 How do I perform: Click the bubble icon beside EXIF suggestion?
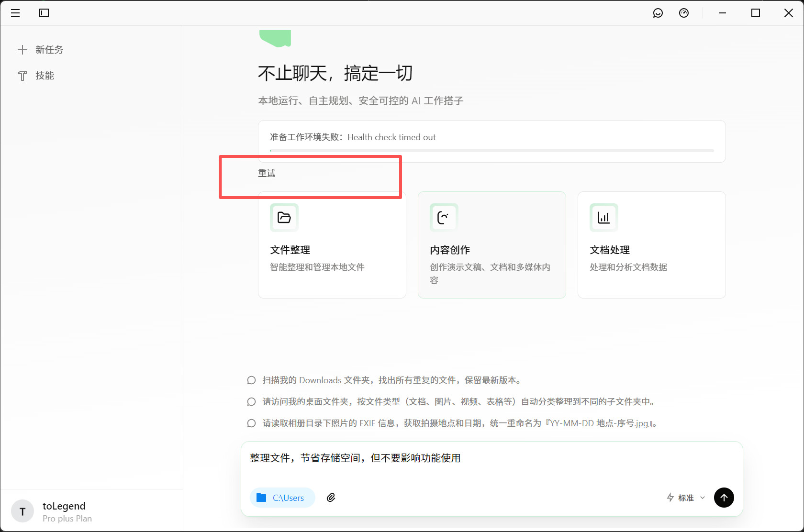point(251,423)
